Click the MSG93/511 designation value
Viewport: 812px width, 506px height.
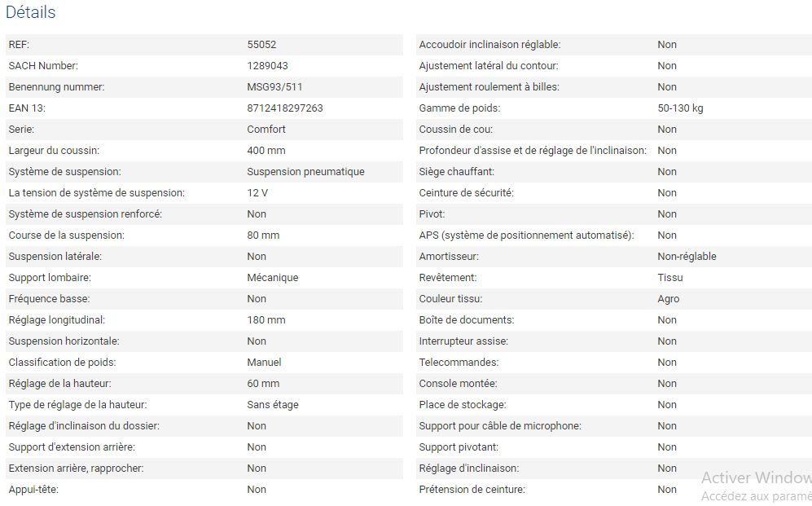274,87
